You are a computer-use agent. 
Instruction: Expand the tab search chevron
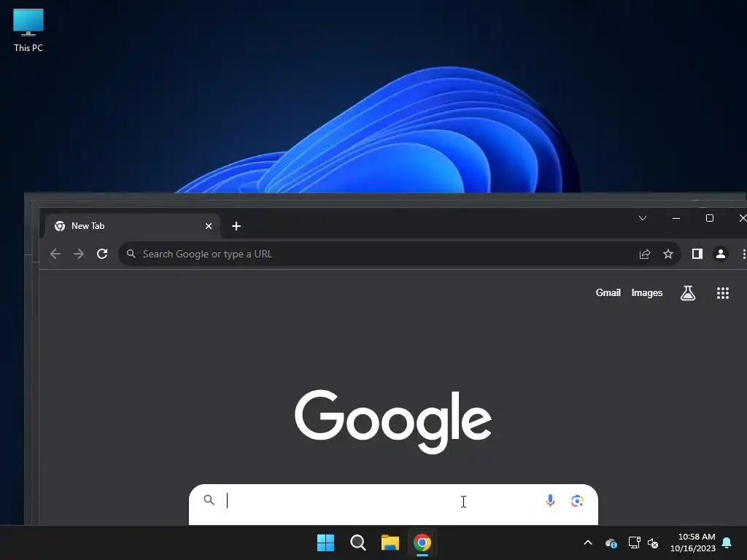tap(642, 218)
